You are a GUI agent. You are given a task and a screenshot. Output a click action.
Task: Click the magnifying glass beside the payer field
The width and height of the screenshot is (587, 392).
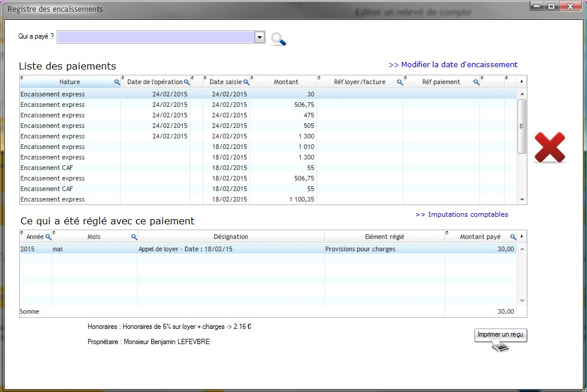pos(278,39)
